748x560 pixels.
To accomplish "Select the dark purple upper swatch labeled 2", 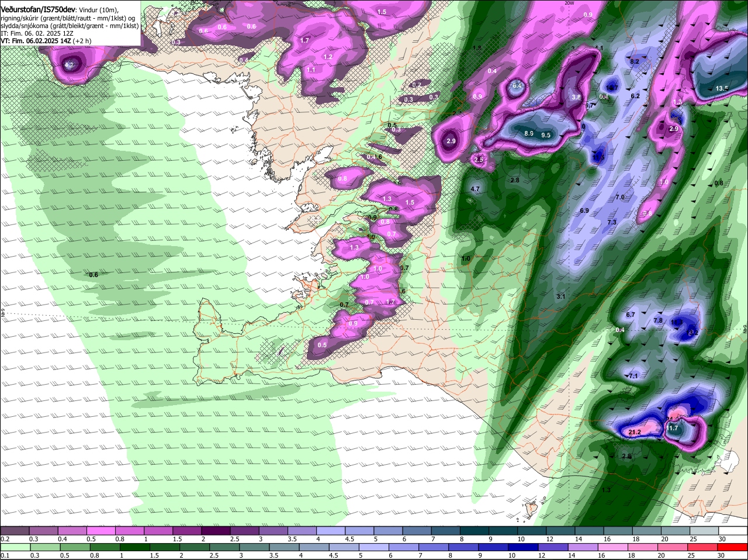I will [215, 530].
